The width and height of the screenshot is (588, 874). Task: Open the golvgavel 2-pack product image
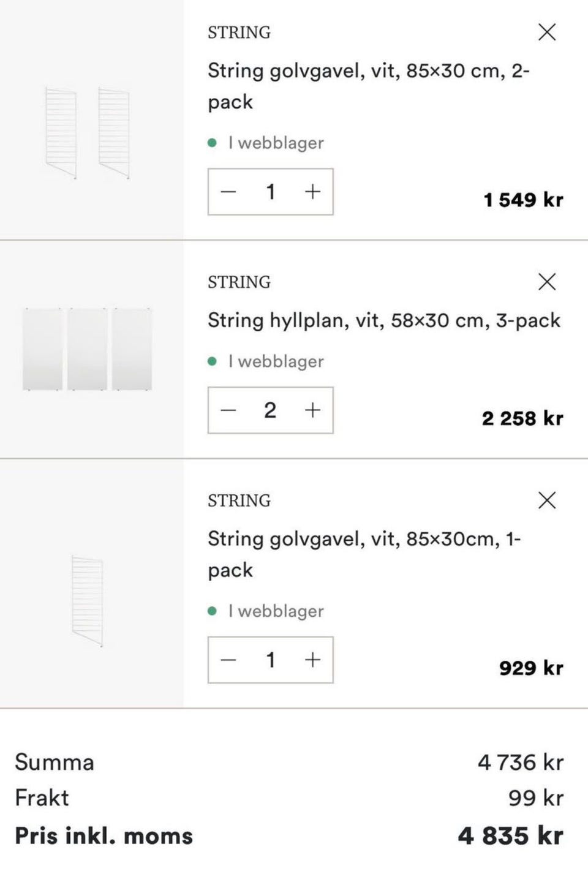[88, 134]
